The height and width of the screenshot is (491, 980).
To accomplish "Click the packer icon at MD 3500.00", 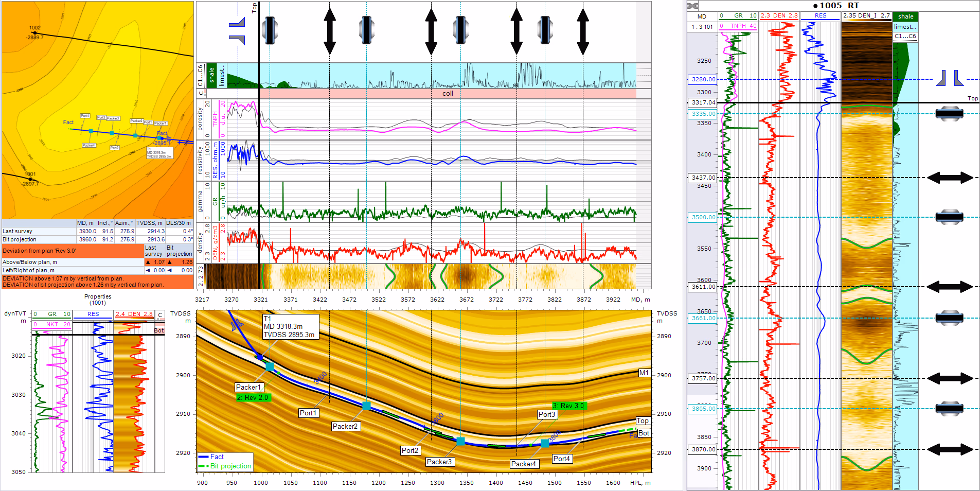I will (x=949, y=217).
